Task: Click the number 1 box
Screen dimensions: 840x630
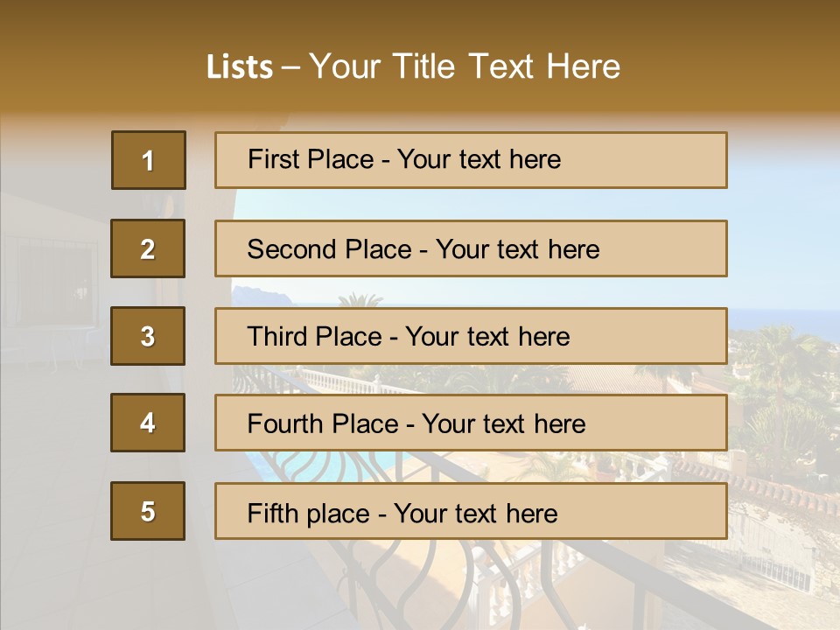Action: (148, 160)
